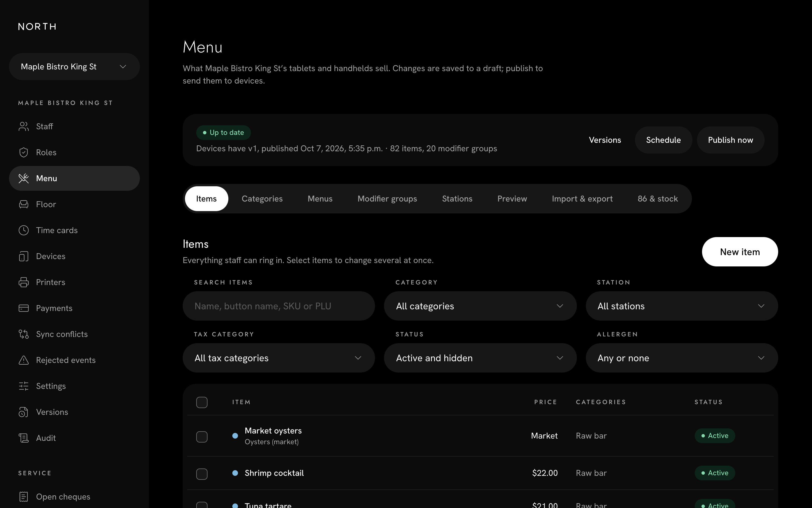Viewport: 812px width, 508px height.
Task: Check the Shrimp cocktail row checkbox
Action: coord(202,474)
